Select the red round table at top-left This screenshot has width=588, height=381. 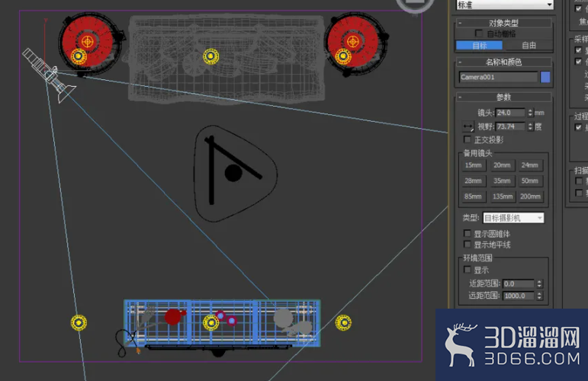click(x=88, y=43)
